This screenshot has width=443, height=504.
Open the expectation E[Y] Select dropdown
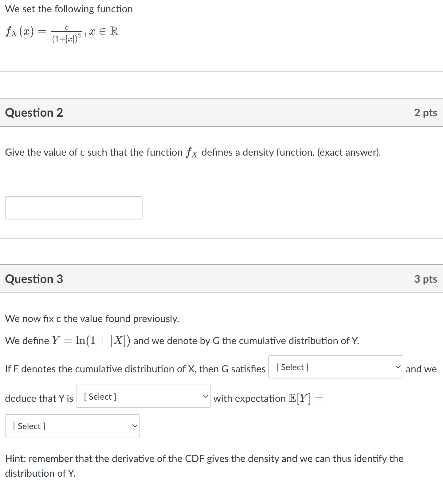point(73,426)
